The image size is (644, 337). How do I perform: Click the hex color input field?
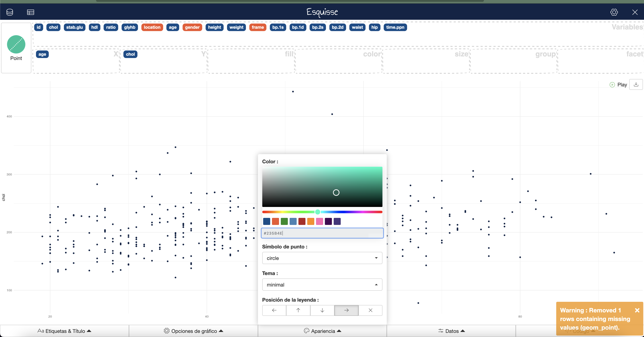pos(322,233)
